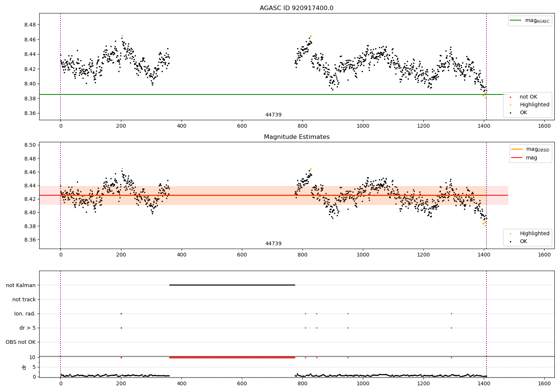This screenshot has height=392, width=560.
Task: Click the 'Magnitude Estimates' panel title
Action: pyautogui.click(x=296, y=137)
